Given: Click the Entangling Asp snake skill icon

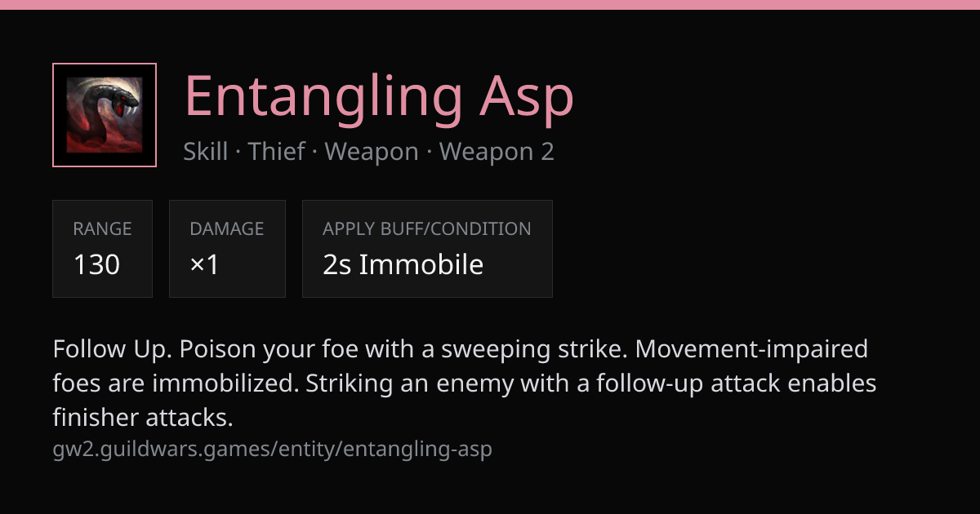Looking at the screenshot, I should click(105, 115).
